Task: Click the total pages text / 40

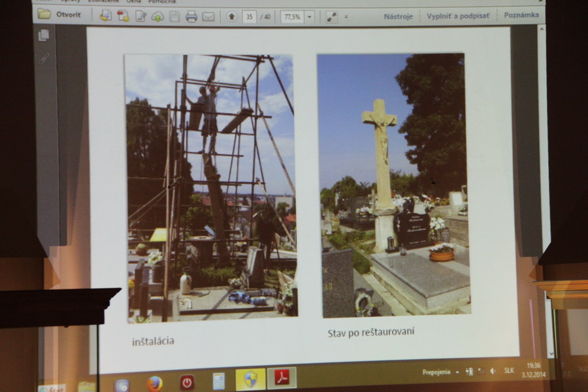Action: 265,17
